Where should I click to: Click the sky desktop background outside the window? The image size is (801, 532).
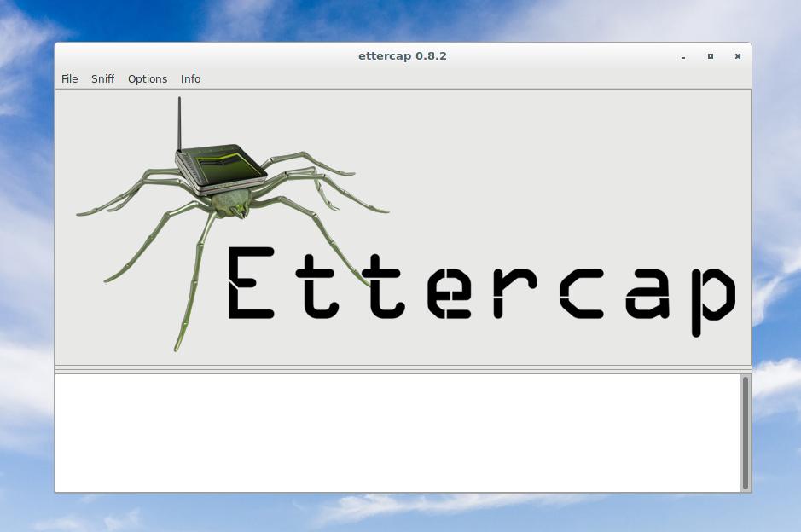[x=776, y=256]
